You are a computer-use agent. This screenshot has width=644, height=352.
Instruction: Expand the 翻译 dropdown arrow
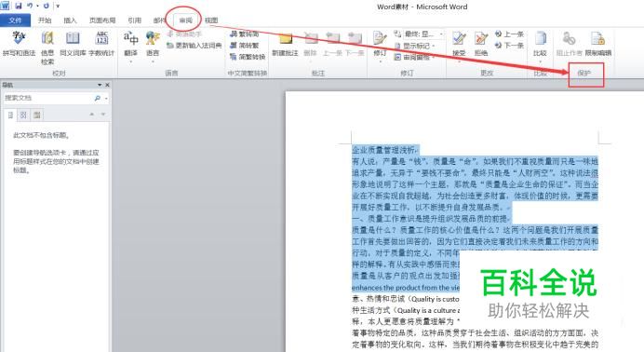[130, 62]
